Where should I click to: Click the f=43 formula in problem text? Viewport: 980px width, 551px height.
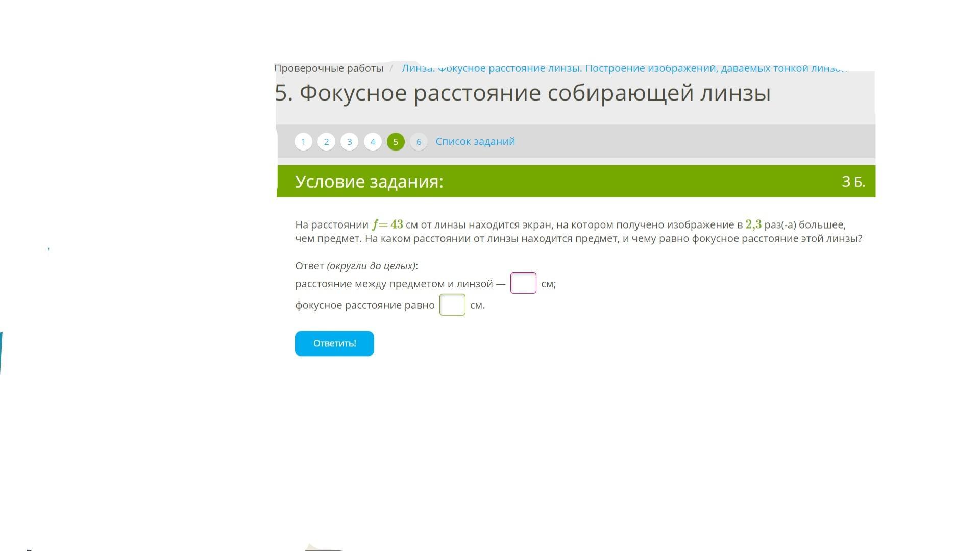click(x=387, y=224)
